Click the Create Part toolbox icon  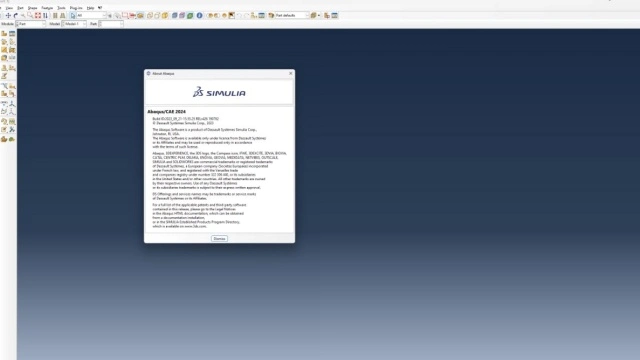pyautogui.click(x=4, y=33)
